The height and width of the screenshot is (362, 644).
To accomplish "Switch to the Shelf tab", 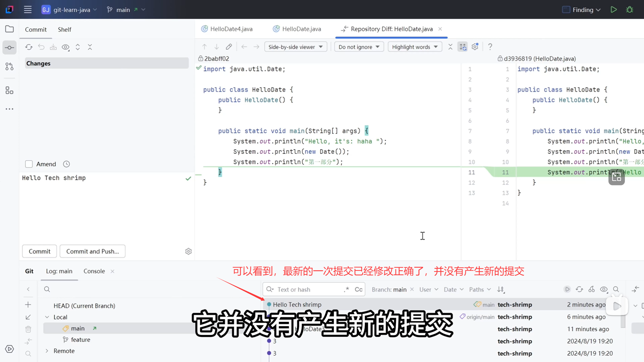I will tap(64, 29).
